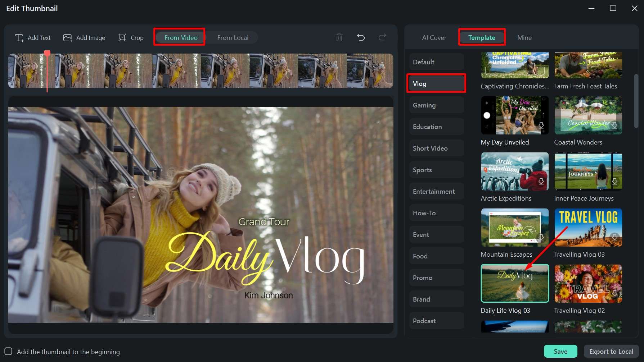This screenshot has height=362, width=644.
Task: Select the Promo template category
Action: point(436,278)
